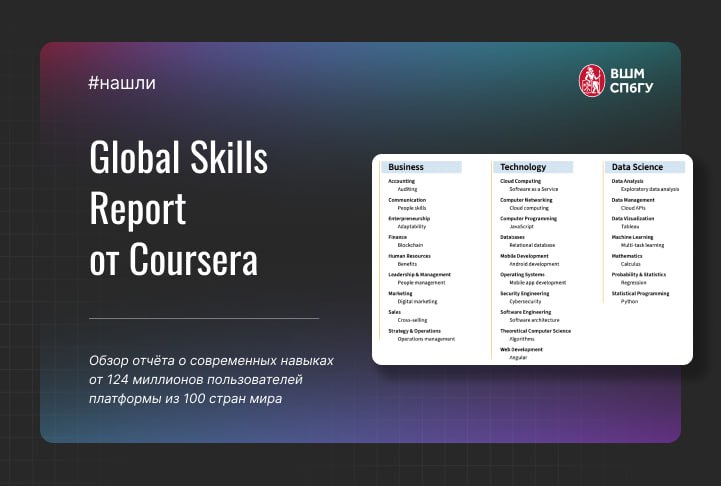The image size is (721, 486).
Task: Select the 'Finance' category
Action: 397,237
